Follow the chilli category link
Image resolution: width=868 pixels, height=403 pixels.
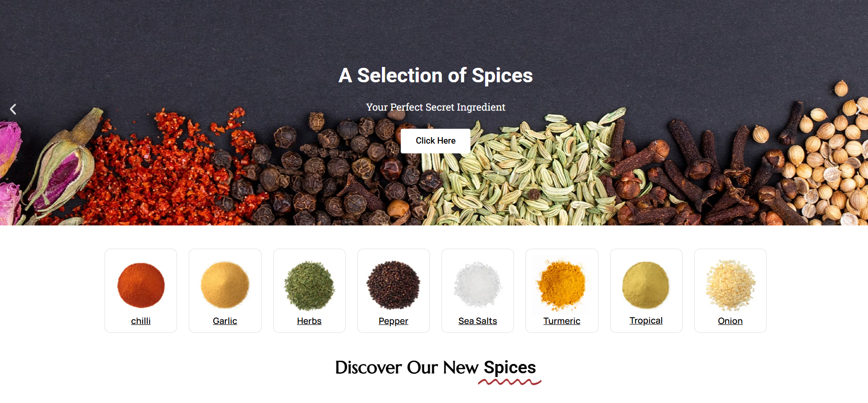click(x=141, y=321)
